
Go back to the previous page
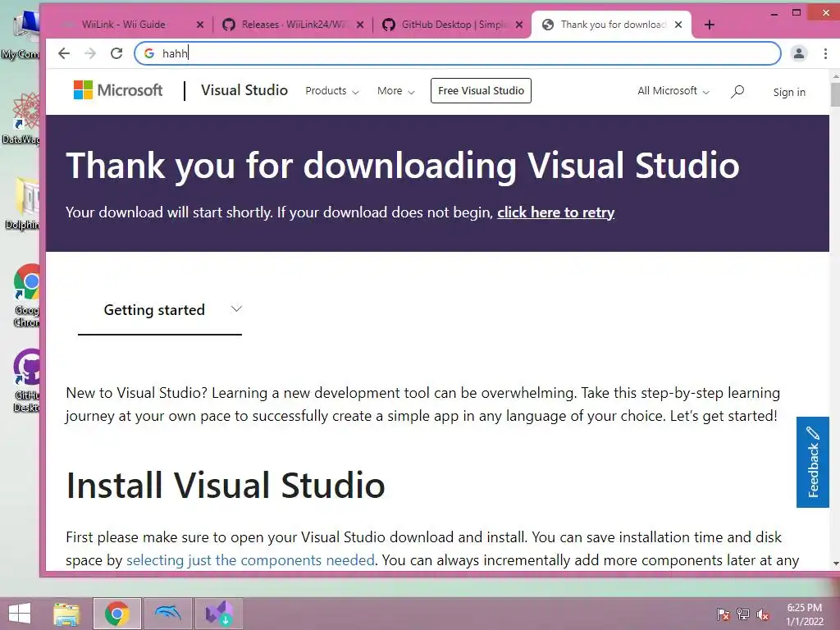[64, 53]
